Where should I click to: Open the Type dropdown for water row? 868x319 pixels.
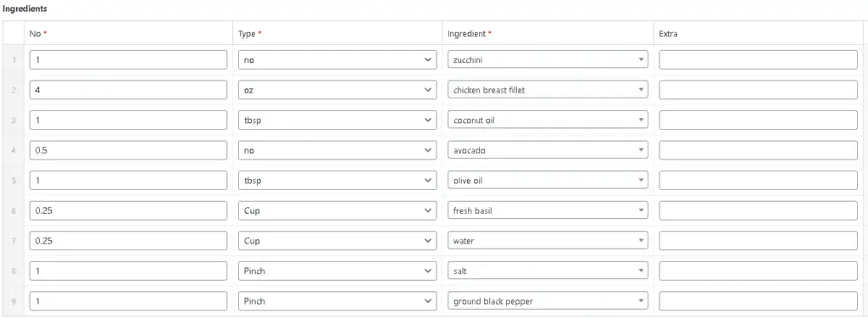click(337, 241)
